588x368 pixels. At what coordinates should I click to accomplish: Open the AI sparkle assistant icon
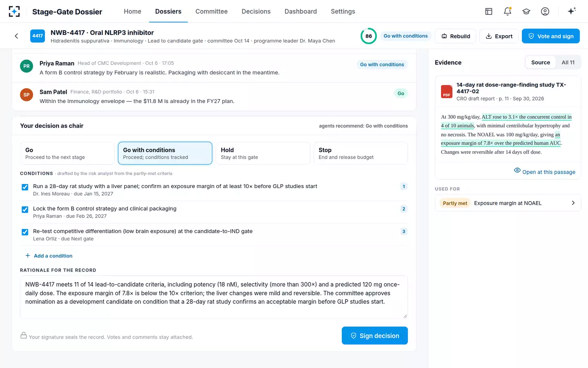click(572, 11)
